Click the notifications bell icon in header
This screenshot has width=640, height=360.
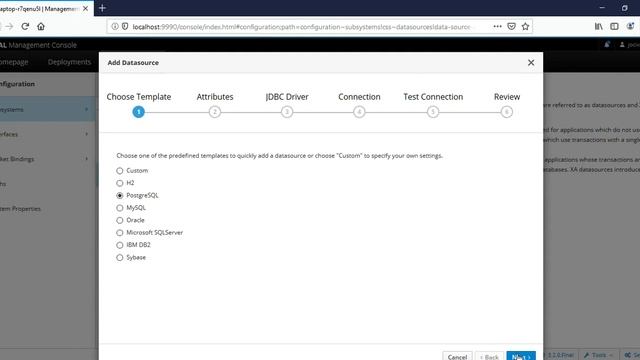point(607,44)
